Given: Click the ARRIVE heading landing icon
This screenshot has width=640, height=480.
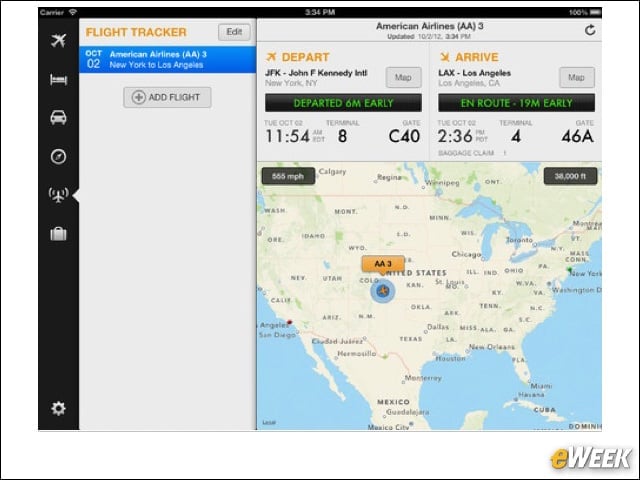Looking at the screenshot, I should pos(444,57).
